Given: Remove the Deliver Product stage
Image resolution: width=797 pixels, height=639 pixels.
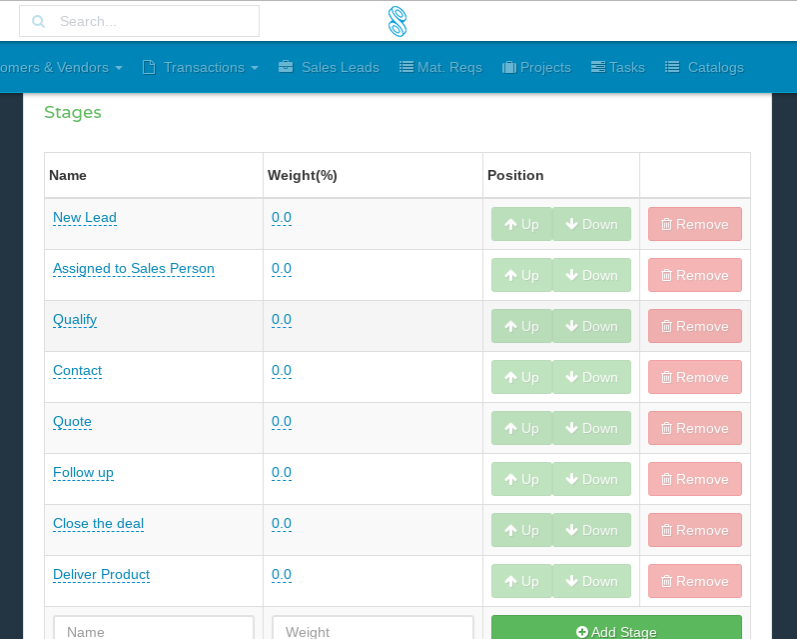Looking at the screenshot, I should tap(694, 581).
